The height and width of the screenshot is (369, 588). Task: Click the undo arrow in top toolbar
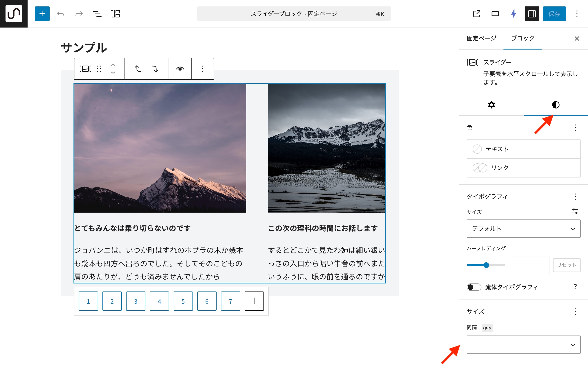tap(61, 14)
